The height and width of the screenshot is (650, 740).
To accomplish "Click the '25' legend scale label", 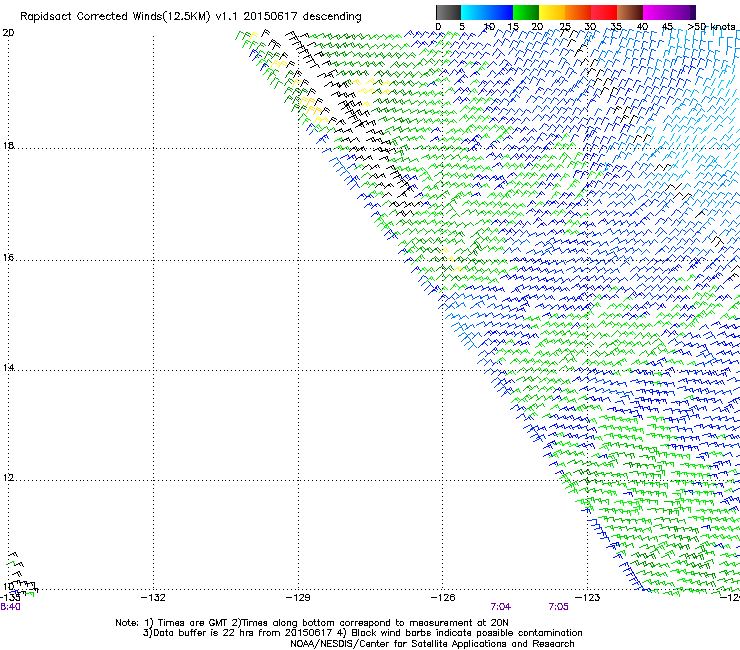I will (x=565, y=26).
